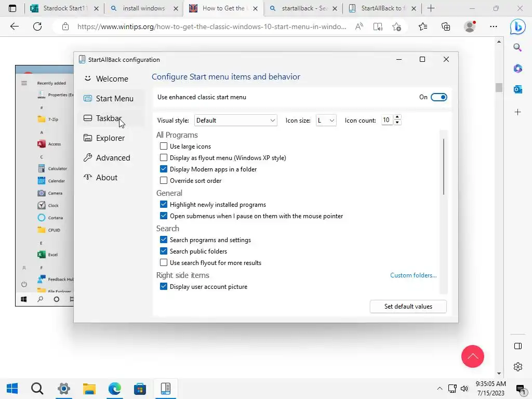Open sidebar settings gear icon
Image resolution: width=532 pixels, height=399 pixels.
[x=518, y=367]
